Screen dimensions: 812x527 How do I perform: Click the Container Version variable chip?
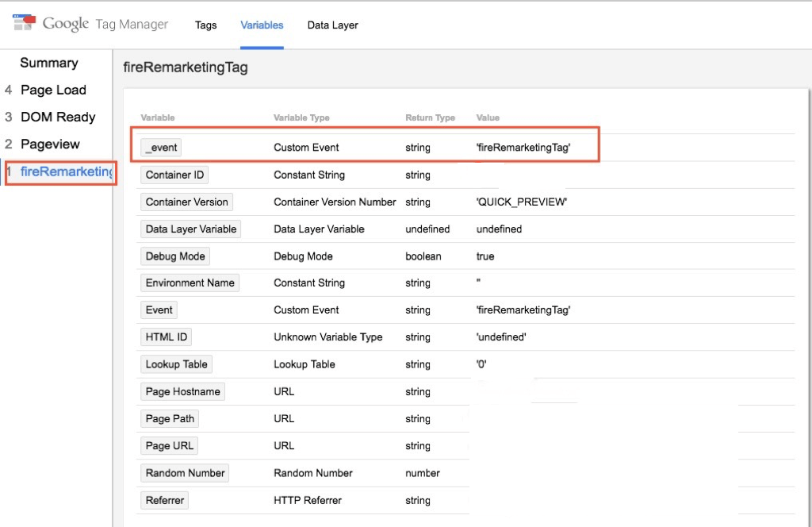click(x=186, y=202)
